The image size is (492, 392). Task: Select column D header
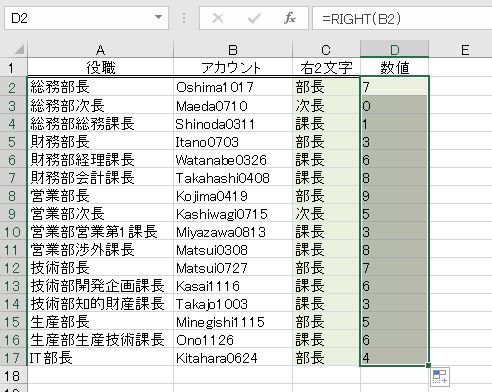point(394,49)
